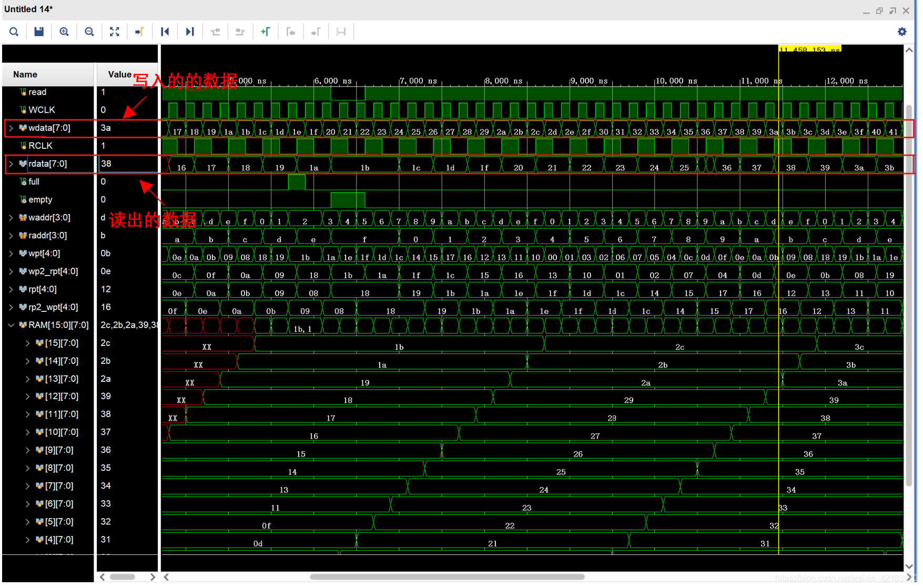Expand the wpt[4:0] signal
This screenshot has width=923, height=588.
click(11, 253)
